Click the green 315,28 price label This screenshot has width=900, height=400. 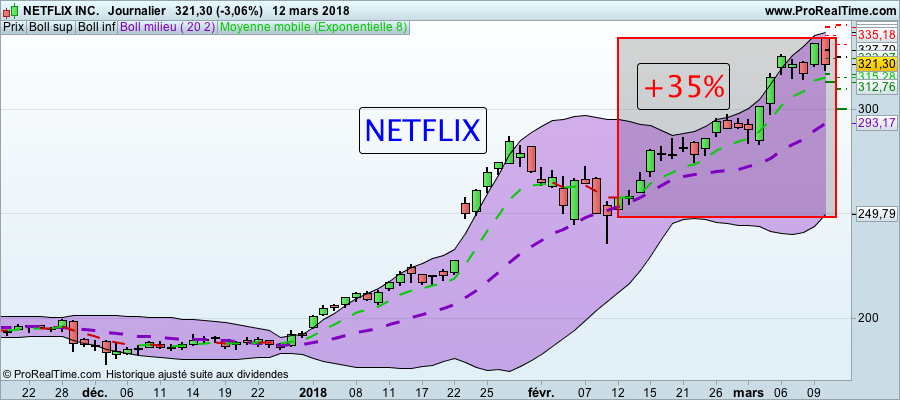(876, 77)
